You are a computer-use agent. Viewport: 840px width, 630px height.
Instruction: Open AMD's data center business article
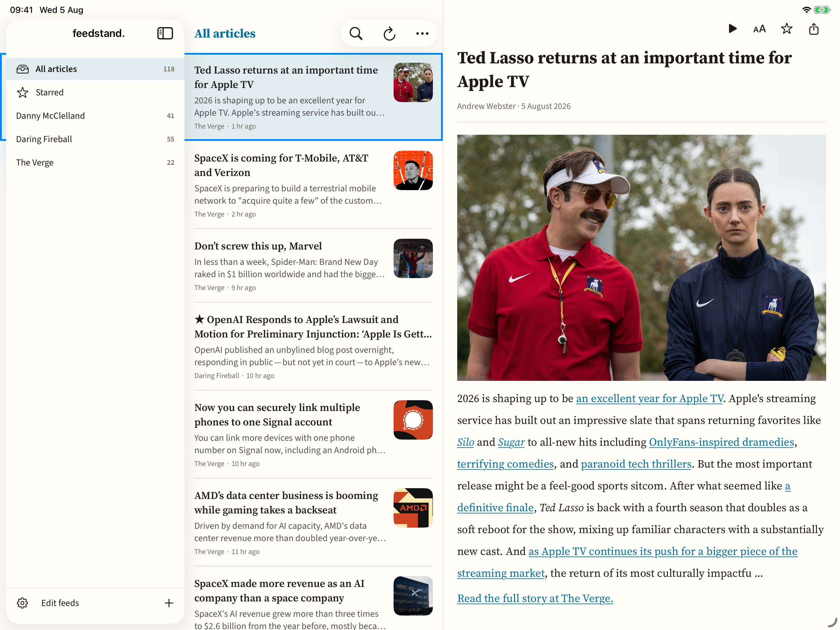coord(313,522)
